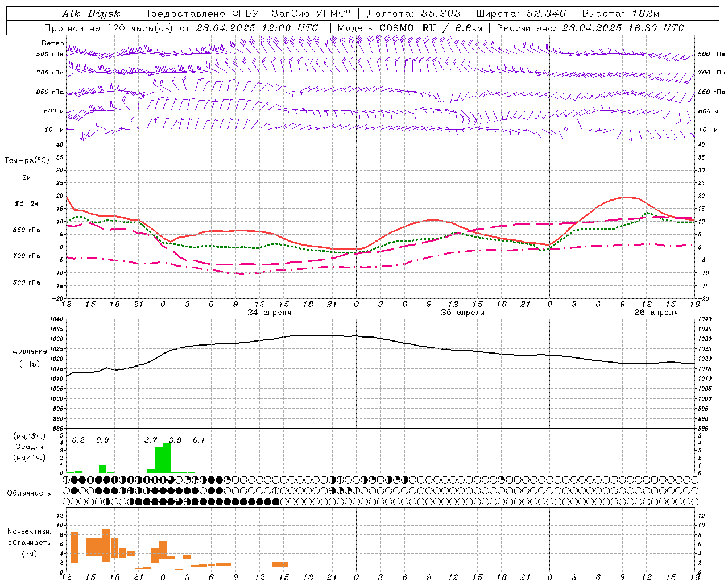
Task: Click the 2м temperature legend entry
Action: 27,178
